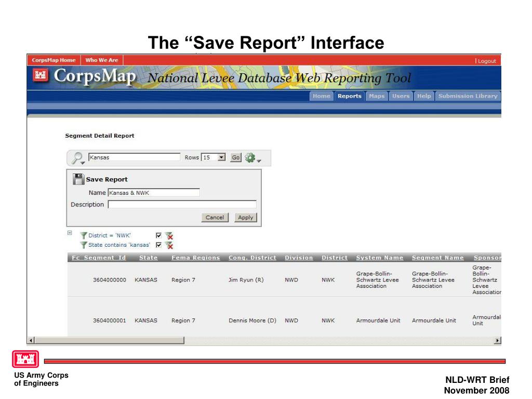This screenshot has width=532, height=399.
Task: Click the Logout link
Action: coord(487,61)
